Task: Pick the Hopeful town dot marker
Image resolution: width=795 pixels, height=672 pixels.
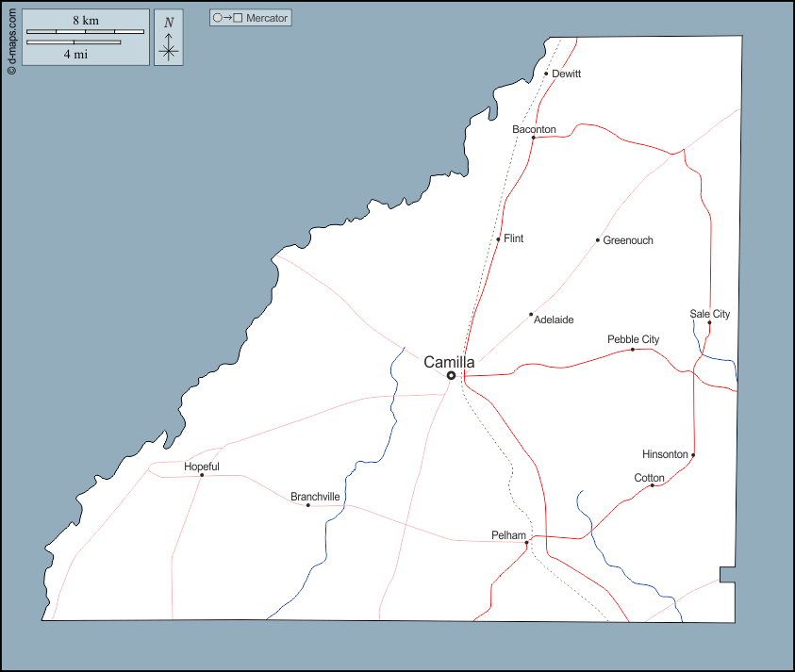Action: [202, 475]
